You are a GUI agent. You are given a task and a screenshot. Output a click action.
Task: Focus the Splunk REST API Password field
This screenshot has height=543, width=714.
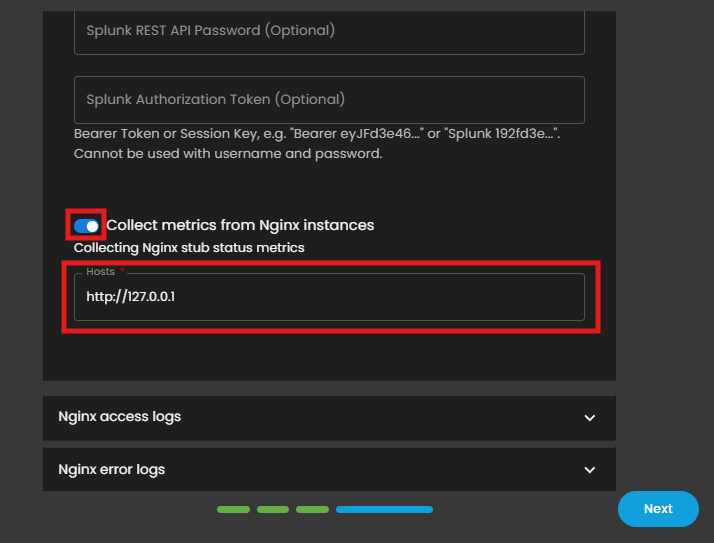tap(329, 31)
